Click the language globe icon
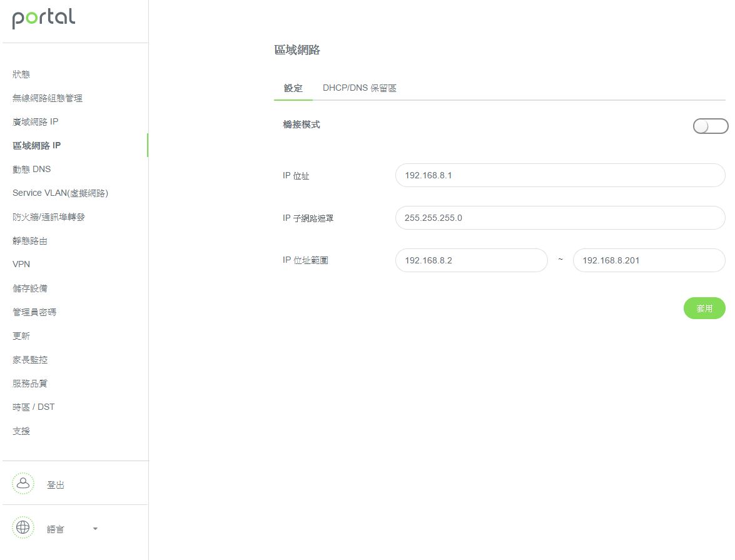 (x=23, y=527)
